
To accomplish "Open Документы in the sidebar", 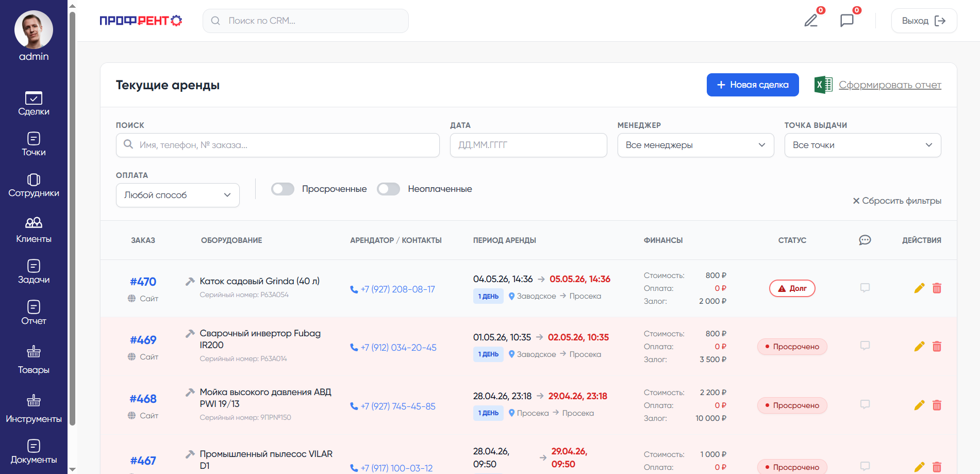I will coord(34,452).
